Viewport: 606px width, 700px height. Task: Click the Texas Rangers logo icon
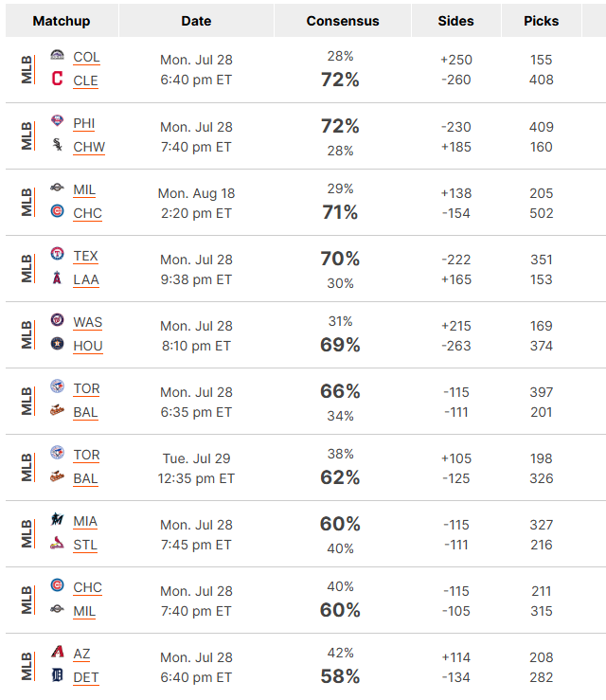[57, 254]
